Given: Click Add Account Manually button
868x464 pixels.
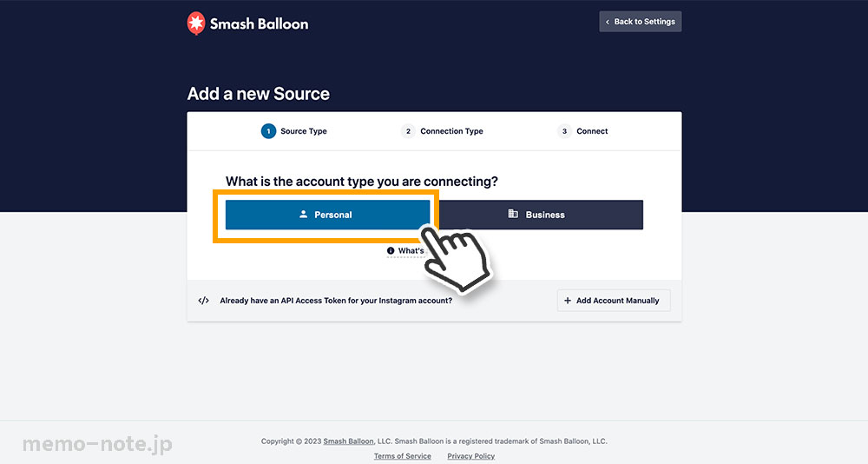Looking at the screenshot, I should coord(614,301).
